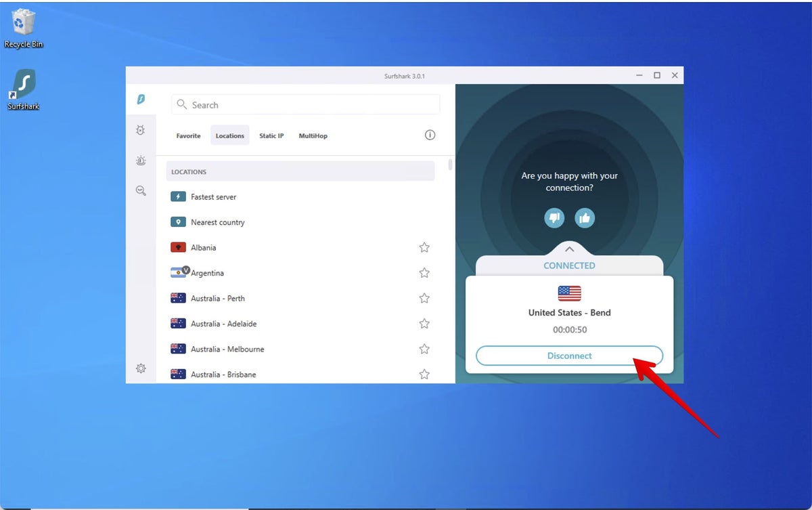Open the CleanWeb bug icon in sidebar
Viewport: 812px width, 510px height.
(141, 130)
